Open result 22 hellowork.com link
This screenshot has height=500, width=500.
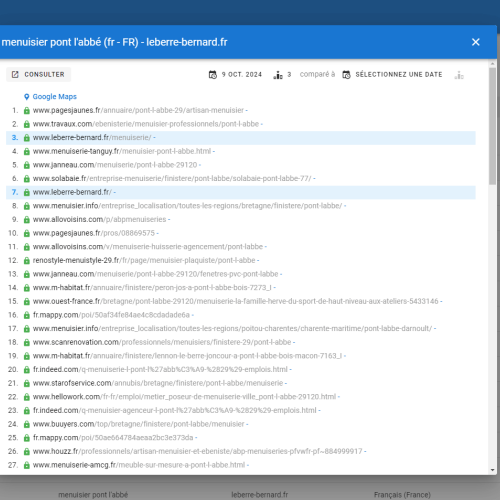point(184,397)
